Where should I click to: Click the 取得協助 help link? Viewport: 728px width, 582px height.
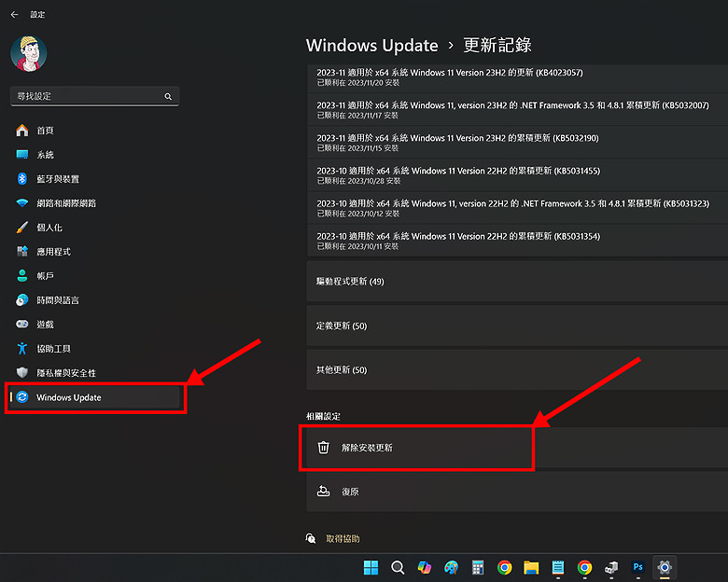point(343,539)
